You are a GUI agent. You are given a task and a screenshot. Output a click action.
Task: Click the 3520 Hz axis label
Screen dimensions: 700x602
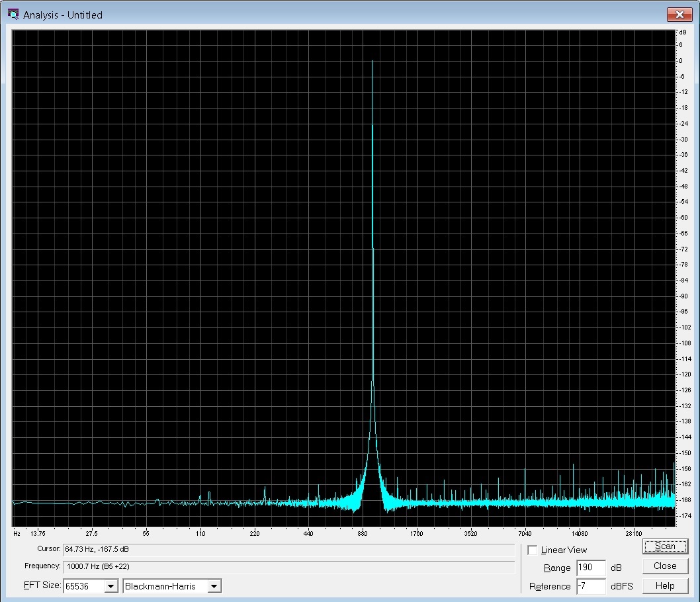click(x=470, y=533)
